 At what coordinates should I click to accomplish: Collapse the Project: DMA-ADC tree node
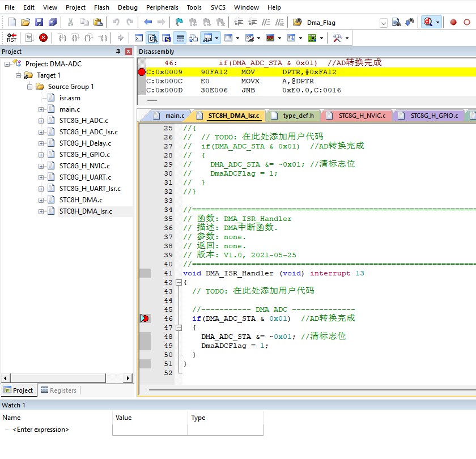[7, 63]
